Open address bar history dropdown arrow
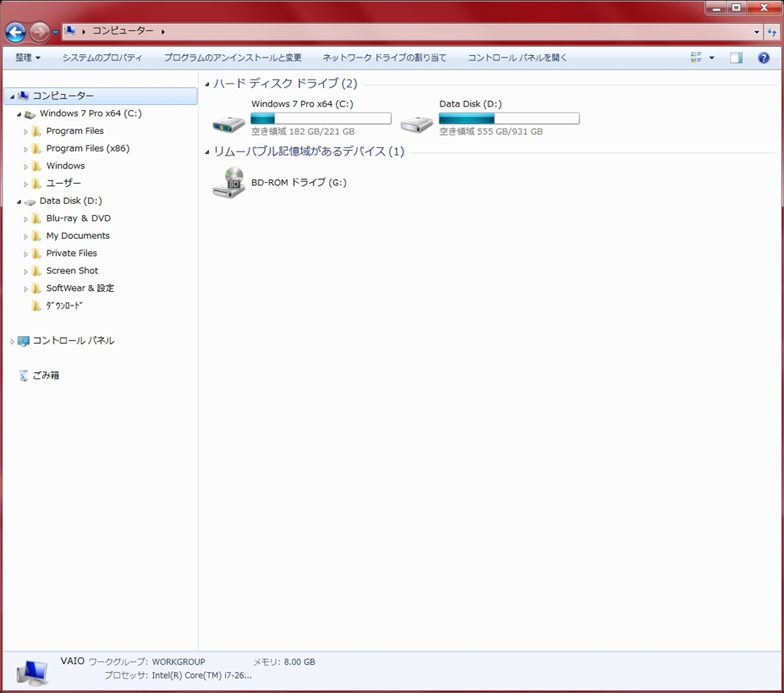Viewport: 784px width, 693px height. pyautogui.click(x=756, y=32)
